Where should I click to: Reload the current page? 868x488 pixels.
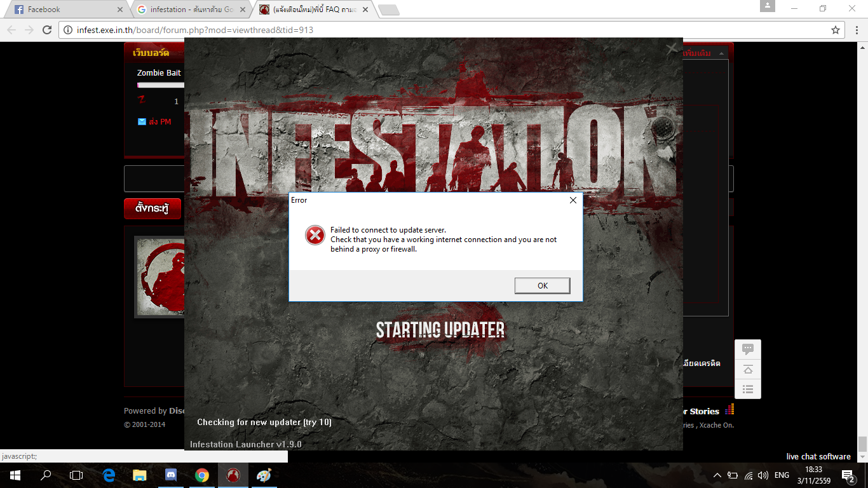click(x=46, y=30)
